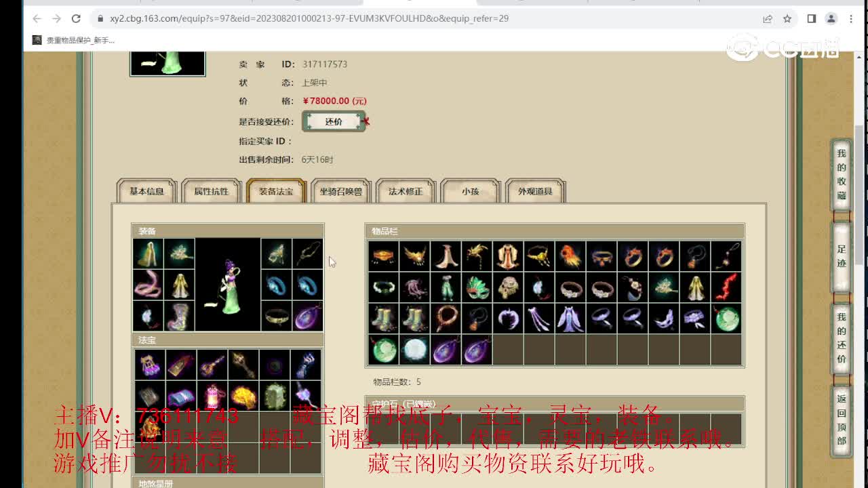Select the equipped green-gold mask item
The height and width of the screenshot is (488, 868).
276,253
